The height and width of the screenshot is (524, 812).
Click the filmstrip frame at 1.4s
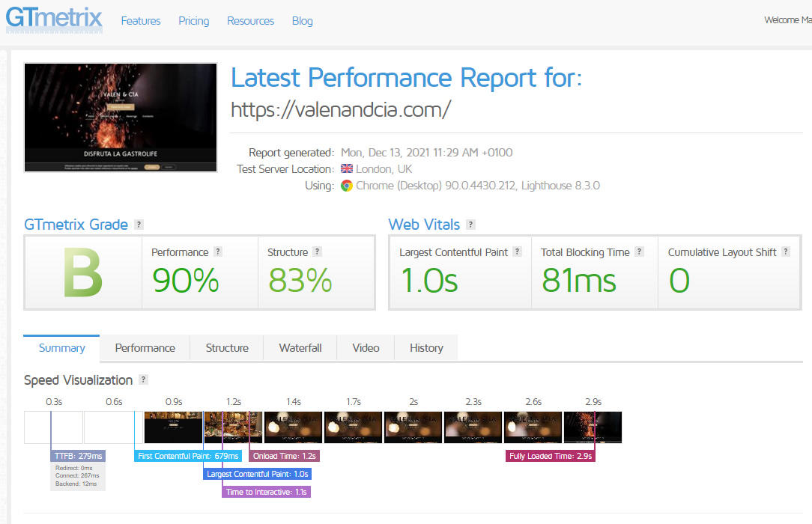click(293, 427)
